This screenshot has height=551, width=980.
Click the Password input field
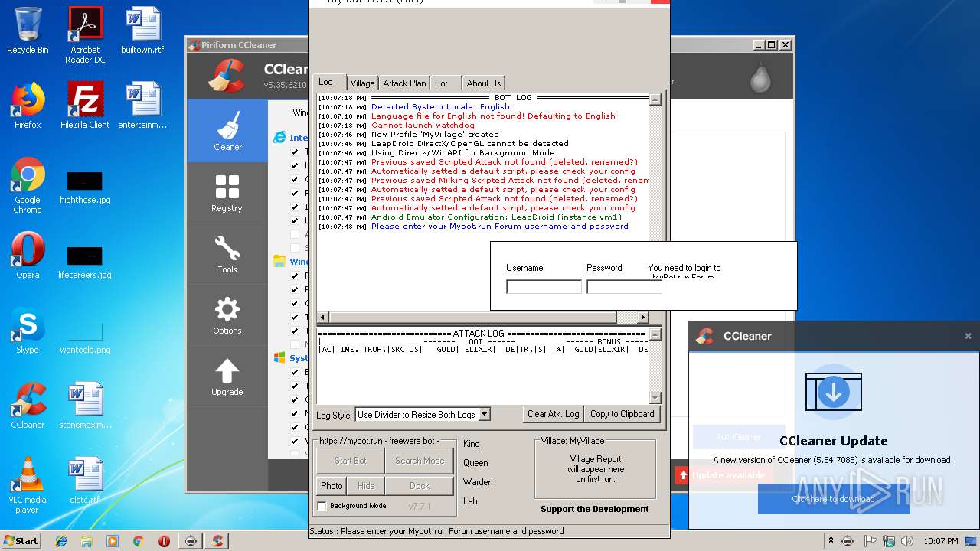point(624,287)
